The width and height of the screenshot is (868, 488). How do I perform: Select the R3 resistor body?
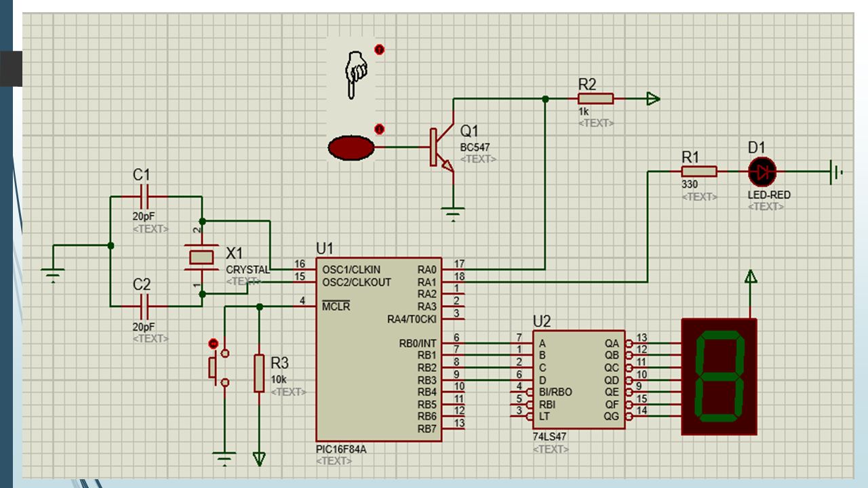pos(259,373)
